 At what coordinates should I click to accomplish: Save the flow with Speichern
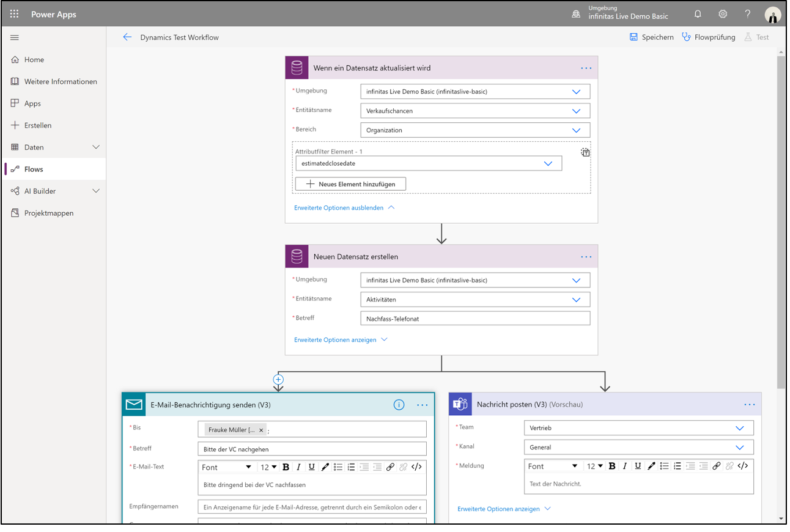652,37
